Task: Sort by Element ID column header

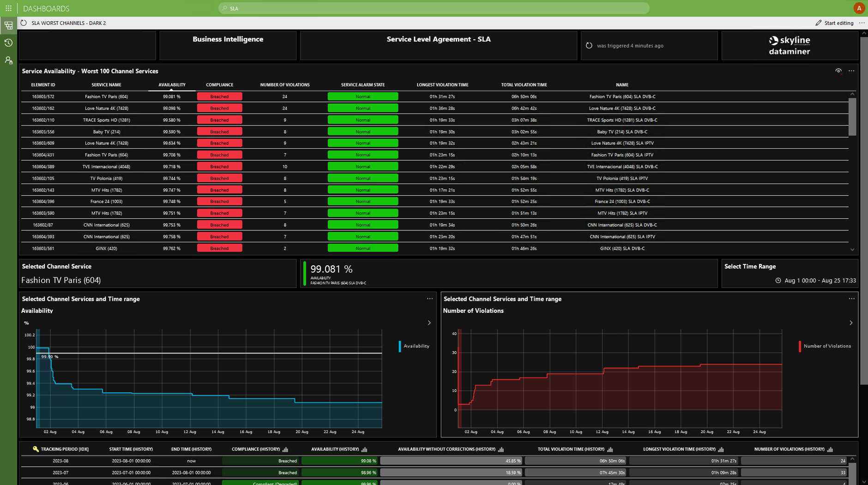Action: 43,85
